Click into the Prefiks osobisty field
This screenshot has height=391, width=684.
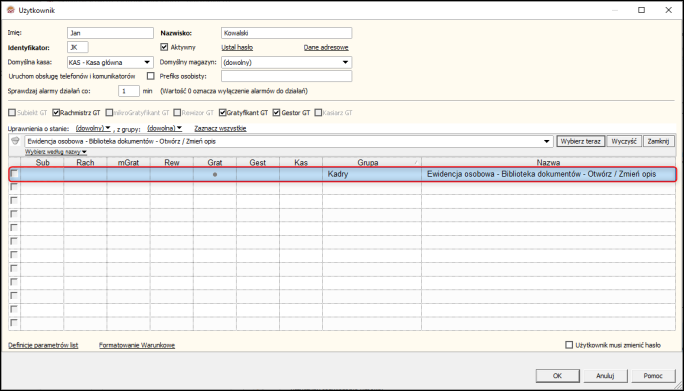click(x=287, y=76)
